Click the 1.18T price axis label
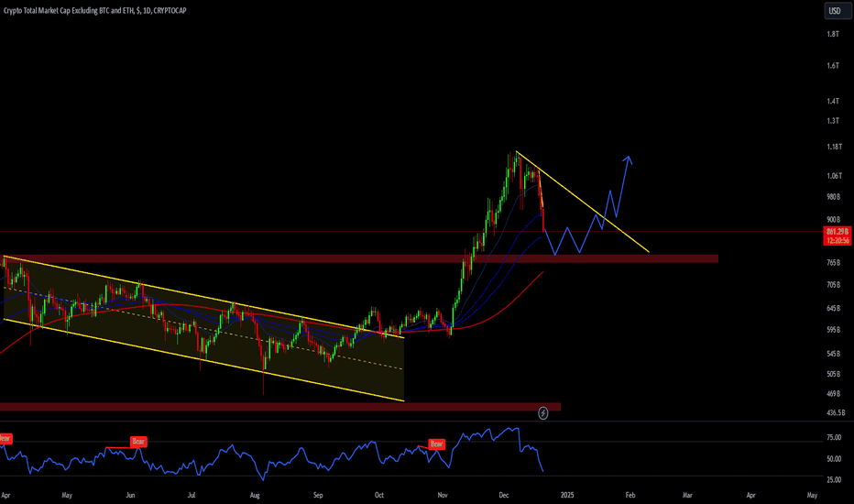 tap(835, 147)
